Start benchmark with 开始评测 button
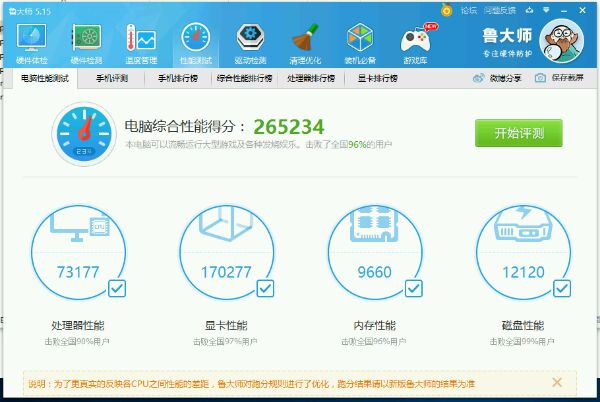600x402 pixels. [x=519, y=133]
